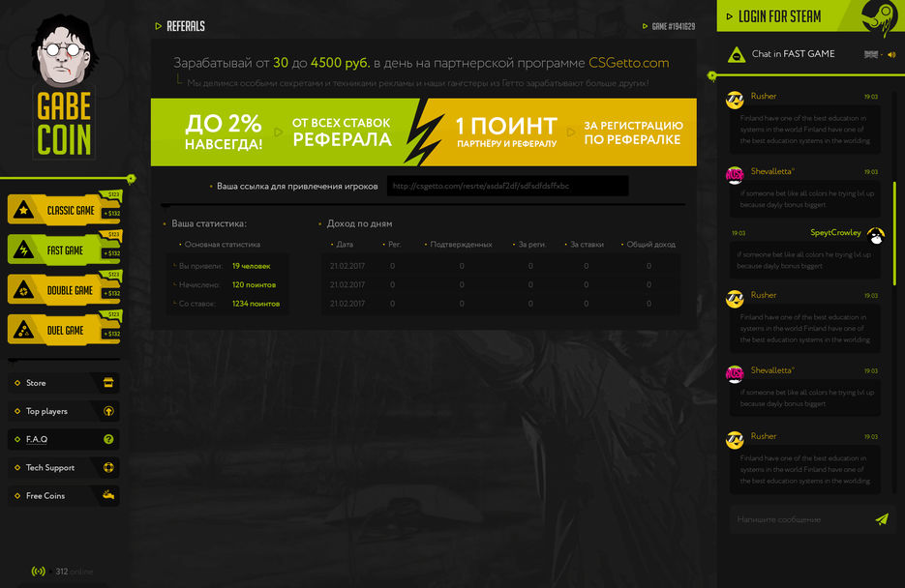905x588 pixels.
Task: Click the lightning icon on Fast Game
Action: tap(23, 250)
